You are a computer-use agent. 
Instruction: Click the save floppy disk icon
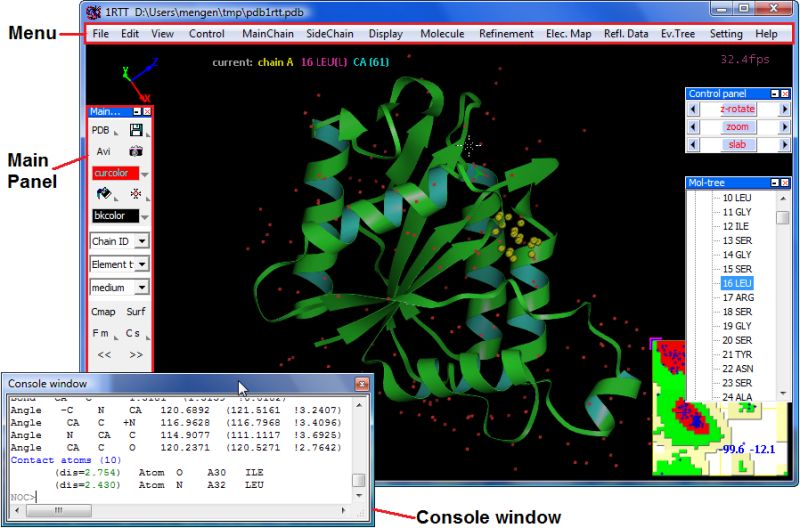136,130
